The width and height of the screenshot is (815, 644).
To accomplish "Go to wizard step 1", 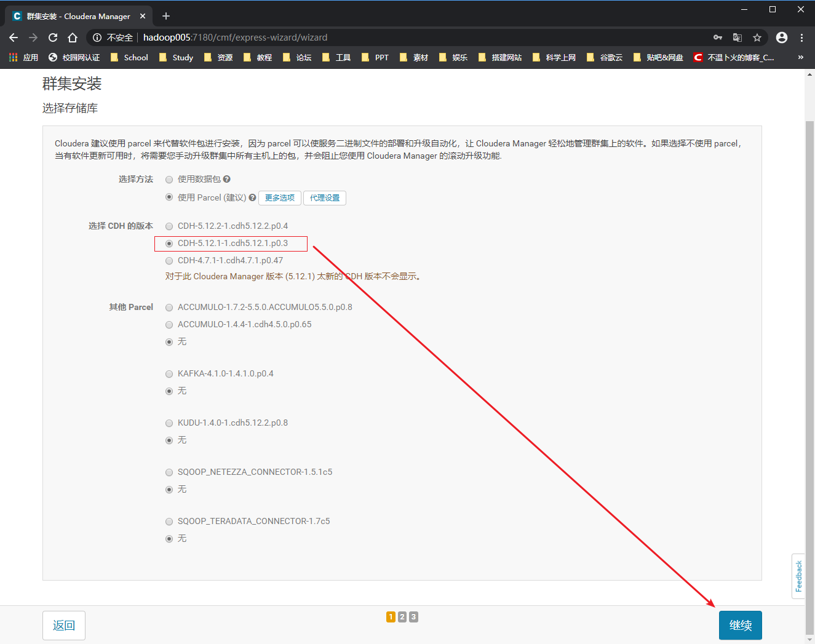I will point(391,617).
